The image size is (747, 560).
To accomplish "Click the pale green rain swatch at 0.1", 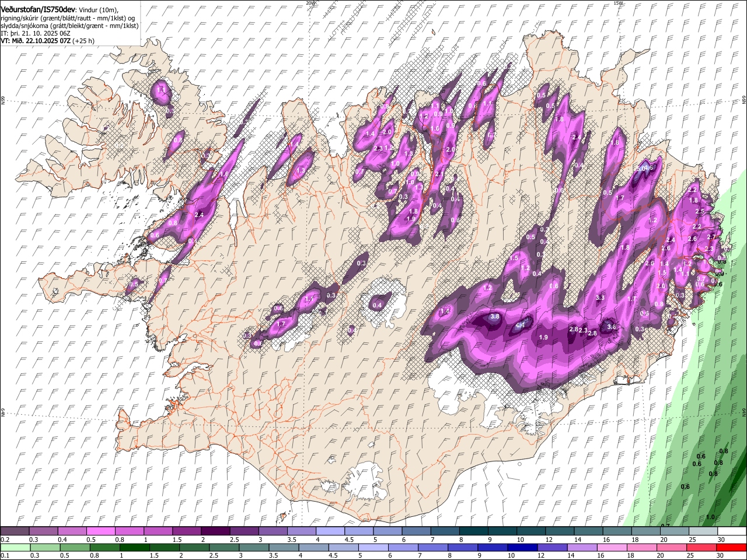I will coord(15,548).
